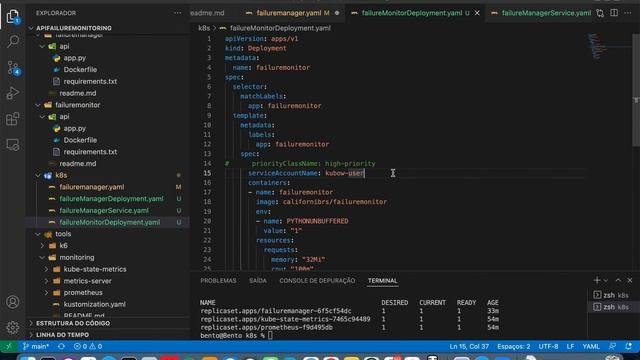640x360 pixels.
Task: Click the feedback icon in status bar
Action: (613, 347)
